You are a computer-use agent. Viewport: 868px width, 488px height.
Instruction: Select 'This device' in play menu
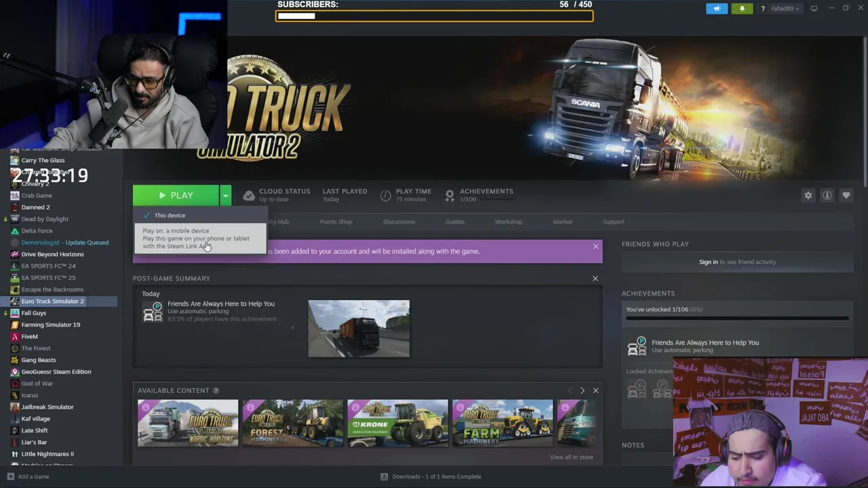pos(199,216)
